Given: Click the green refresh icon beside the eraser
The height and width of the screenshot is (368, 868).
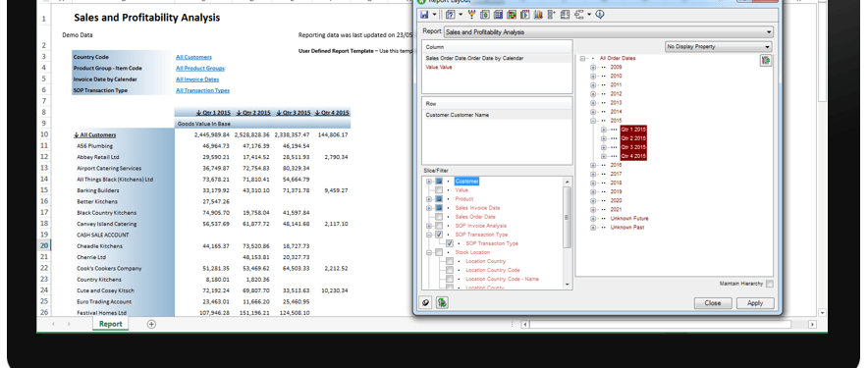Looking at the screenshot, I should click(442, 302).
